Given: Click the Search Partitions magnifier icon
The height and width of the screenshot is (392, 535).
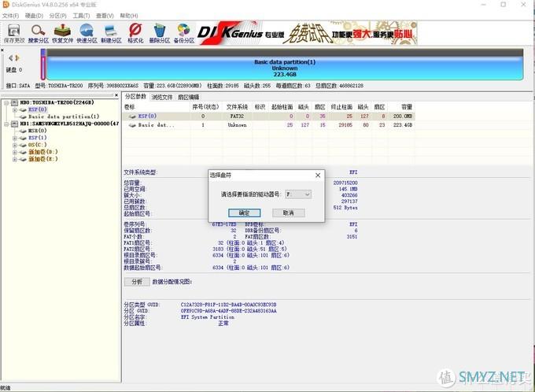Looking at the screenshot, I should point(39,34).
